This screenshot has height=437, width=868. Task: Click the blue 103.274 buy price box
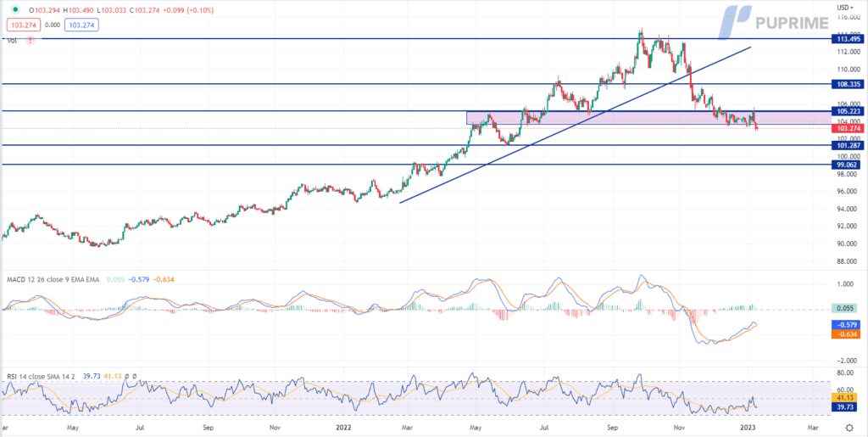[81, 25]
